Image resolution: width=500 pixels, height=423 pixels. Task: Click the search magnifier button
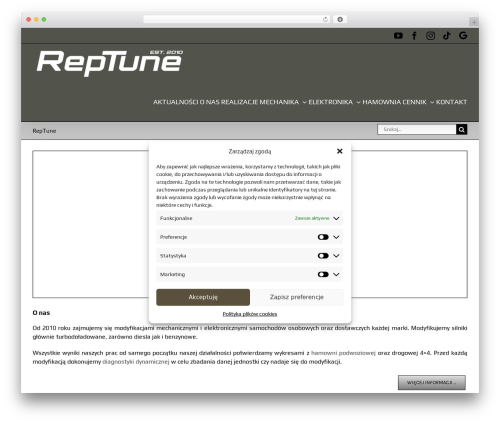[462, 129]
